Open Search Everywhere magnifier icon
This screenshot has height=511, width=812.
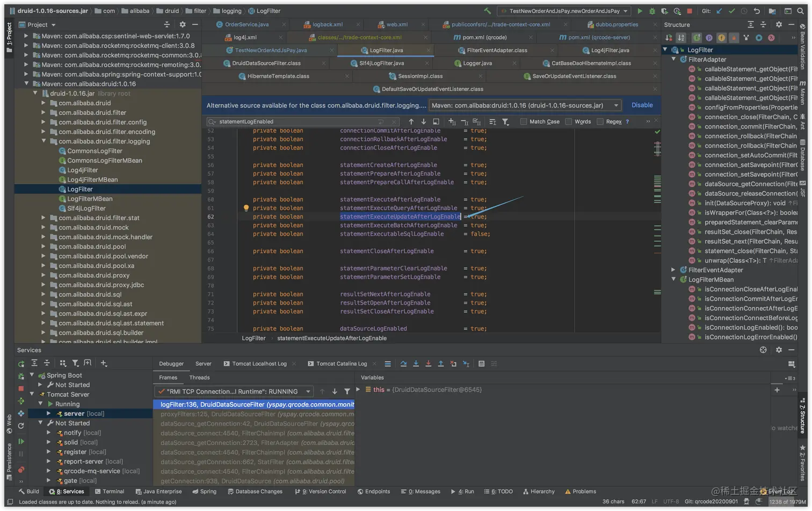pos(800,11)
